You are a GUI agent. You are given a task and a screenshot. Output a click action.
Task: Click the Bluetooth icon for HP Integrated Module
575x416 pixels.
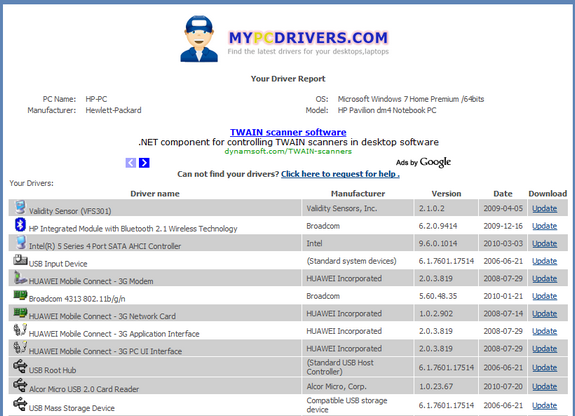coord(20,225)
